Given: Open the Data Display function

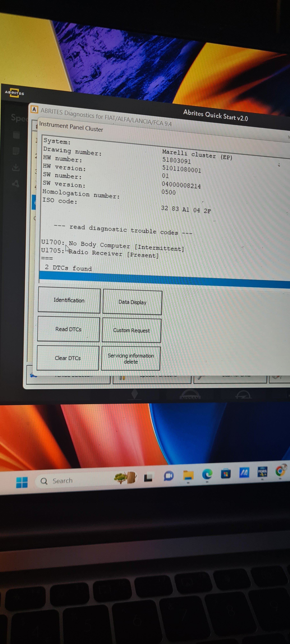Looking at the screenshot, I should (132, 302).
